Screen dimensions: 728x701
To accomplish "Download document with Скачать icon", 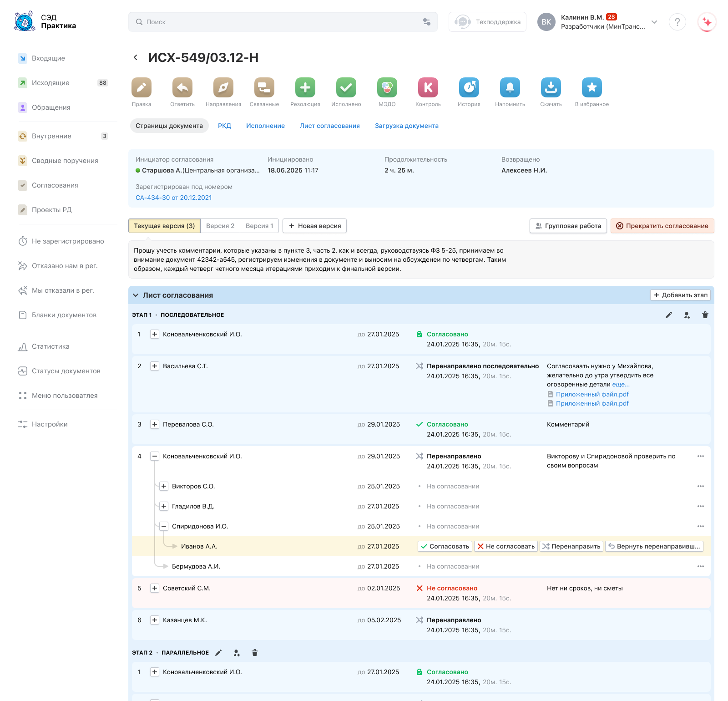I will (x=551, y=87).
